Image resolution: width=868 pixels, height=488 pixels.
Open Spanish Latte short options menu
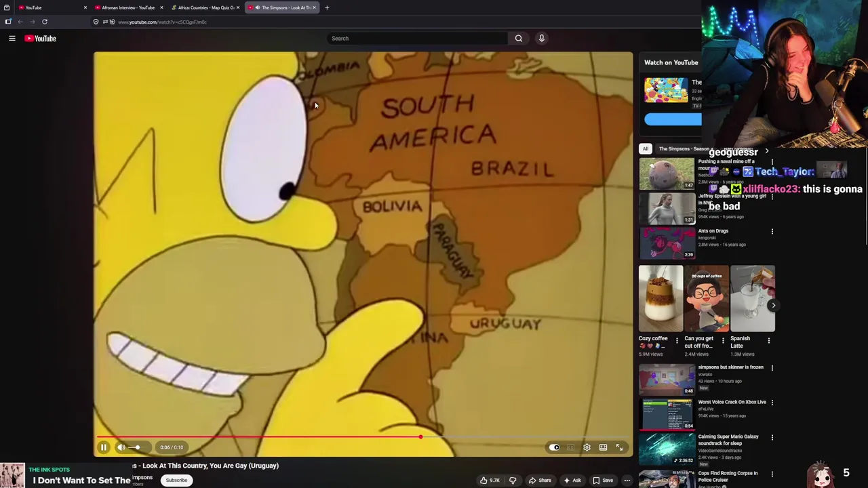click(x=769, y=340)
